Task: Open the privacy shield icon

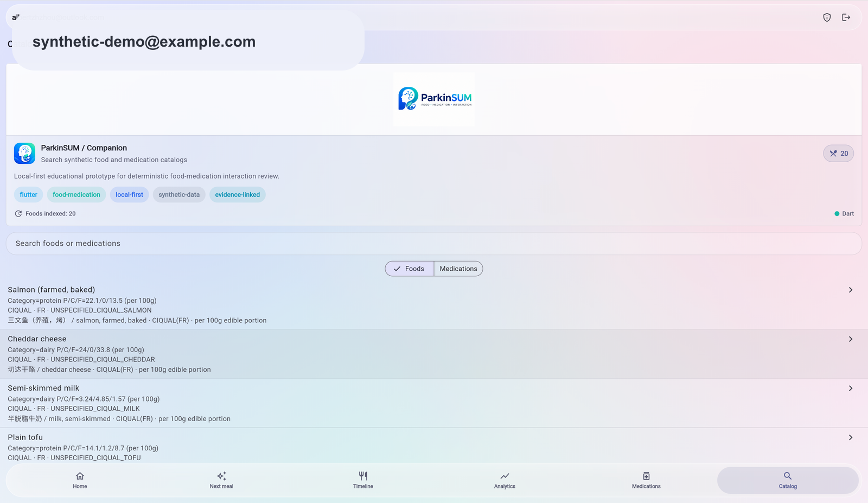Action: click(x=827, y=17)
